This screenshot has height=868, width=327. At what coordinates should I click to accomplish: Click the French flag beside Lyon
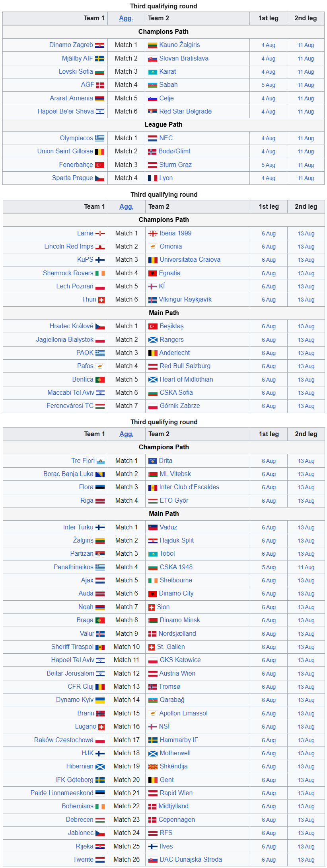pyautogui.click(x=152, y=178)
